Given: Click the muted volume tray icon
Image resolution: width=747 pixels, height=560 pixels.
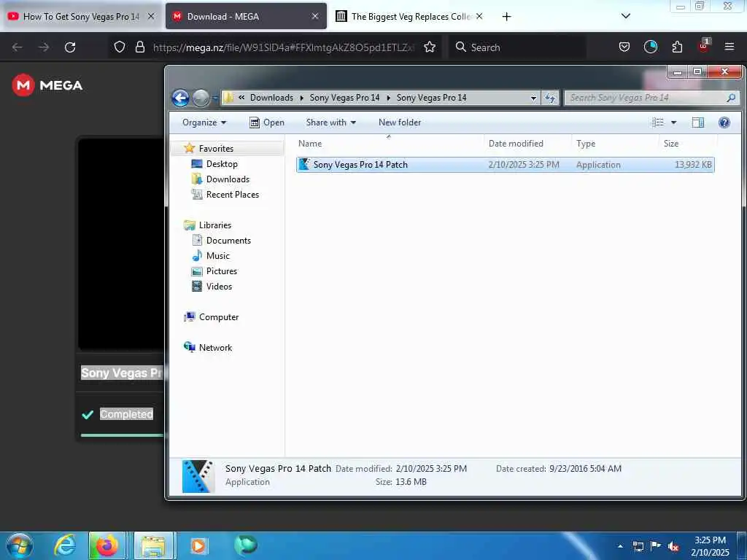Looking at the screenshot, I should (673, 547).
